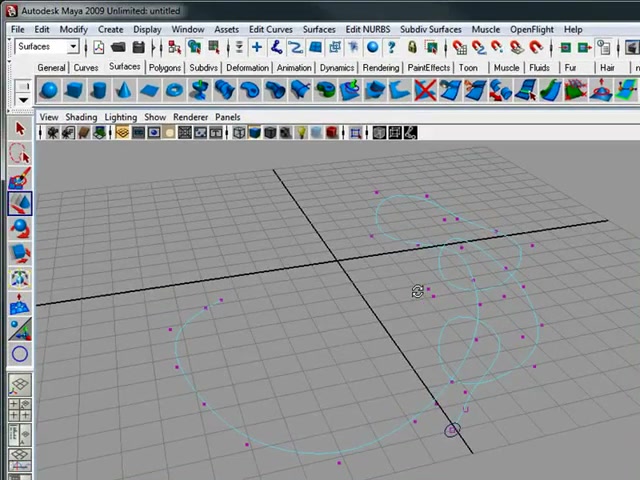Select the four-view layout button

pos(20,409)
